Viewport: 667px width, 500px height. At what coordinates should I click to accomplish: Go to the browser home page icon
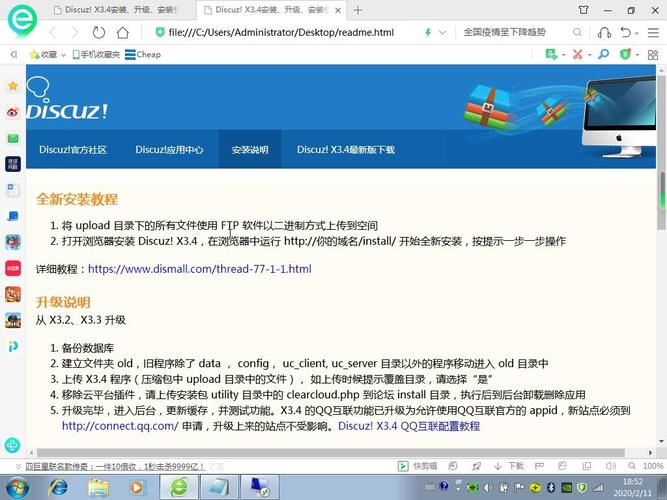point(123,32)
